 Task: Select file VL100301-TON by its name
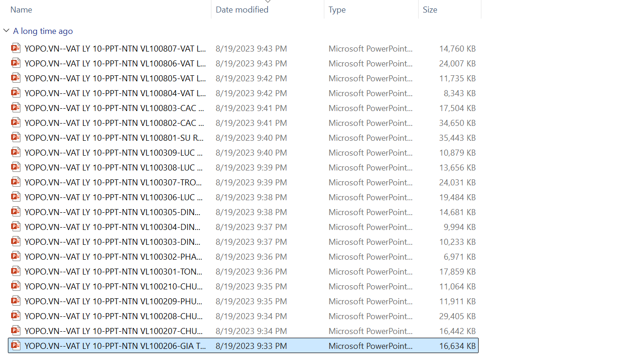pos(113,271)
